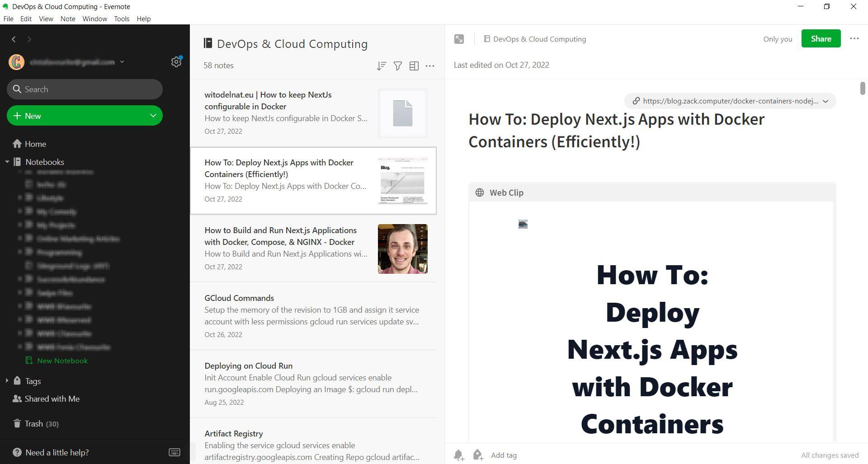Go forward with the right navigation arrow
Image resolution: width=868 pixels, height=464 pixels.
coord(29,39)
